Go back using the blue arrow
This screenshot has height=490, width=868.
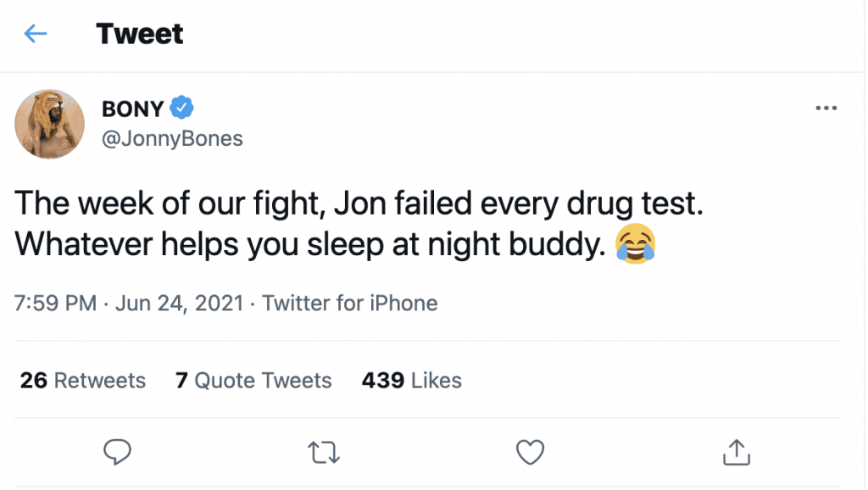(x=36, y=34)
